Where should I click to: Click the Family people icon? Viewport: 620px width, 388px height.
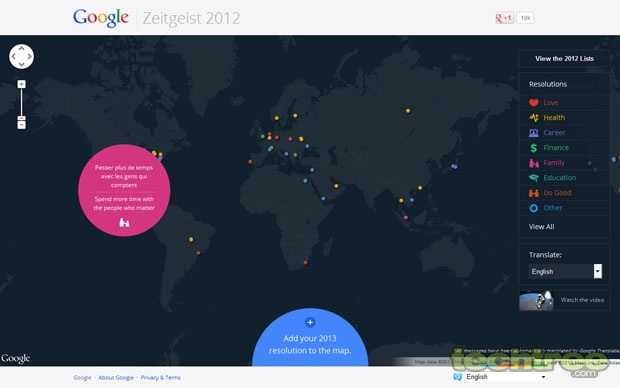click(x=533, y=163)
